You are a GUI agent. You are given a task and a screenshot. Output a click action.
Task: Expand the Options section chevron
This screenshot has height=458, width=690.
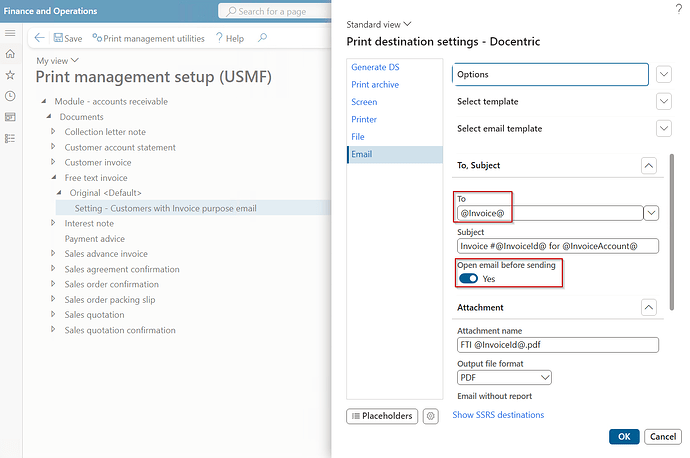664,74
